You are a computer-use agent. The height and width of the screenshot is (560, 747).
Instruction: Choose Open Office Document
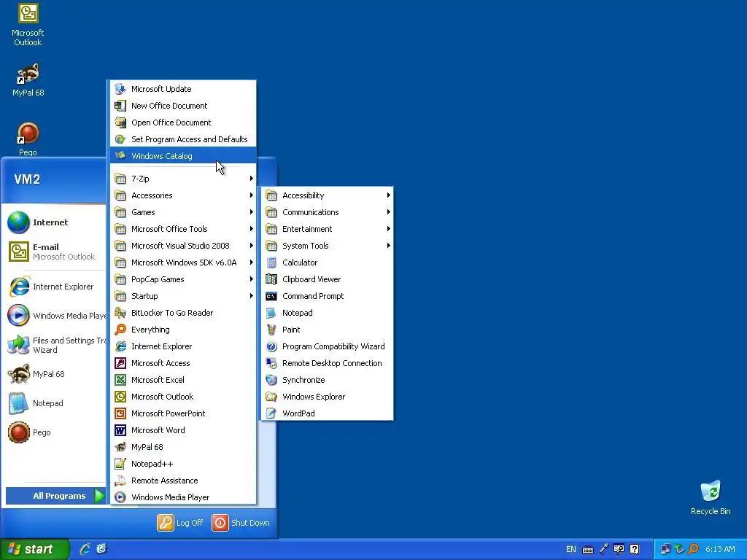point(183,122)
